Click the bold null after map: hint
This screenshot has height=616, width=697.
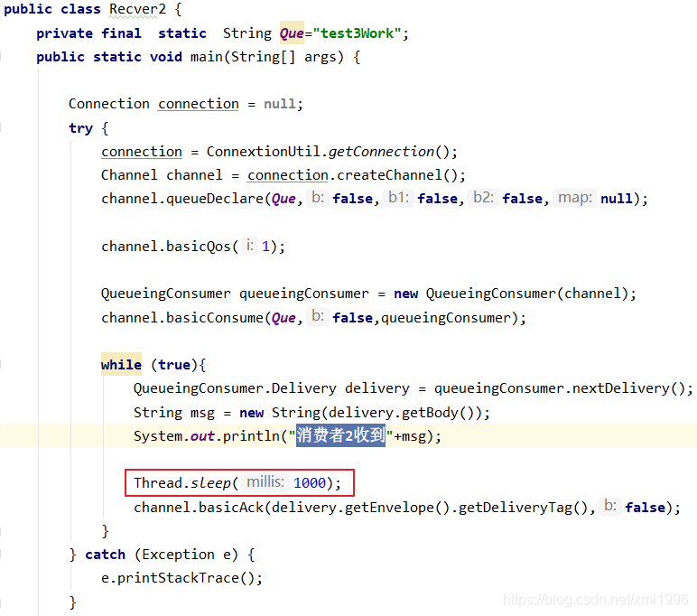coord(617,199)
